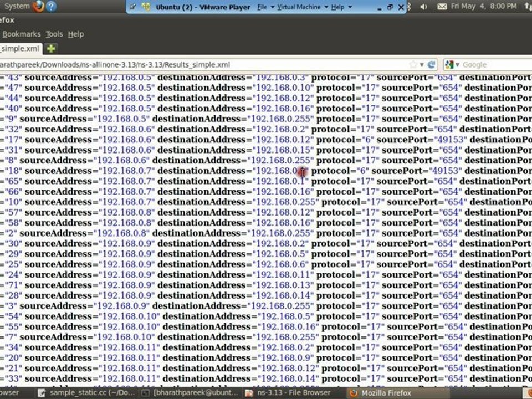This screenshot has width=532, height=399.
Task: Open the Firefox Tools menu
Action: click(x=54, y=34)
